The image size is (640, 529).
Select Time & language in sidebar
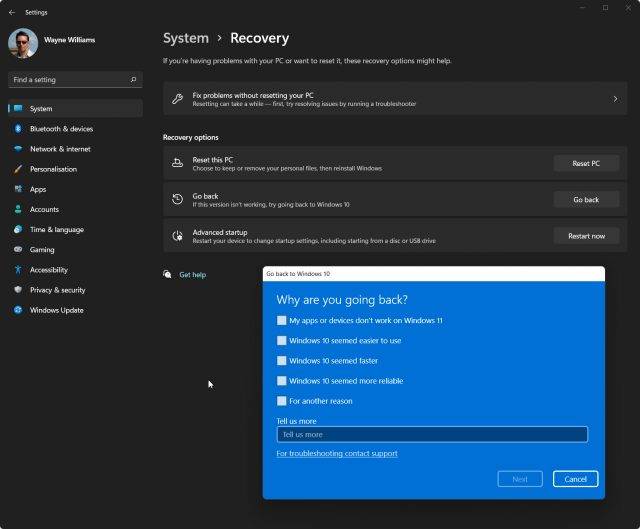pyautogui.click(x=56, y=230)
